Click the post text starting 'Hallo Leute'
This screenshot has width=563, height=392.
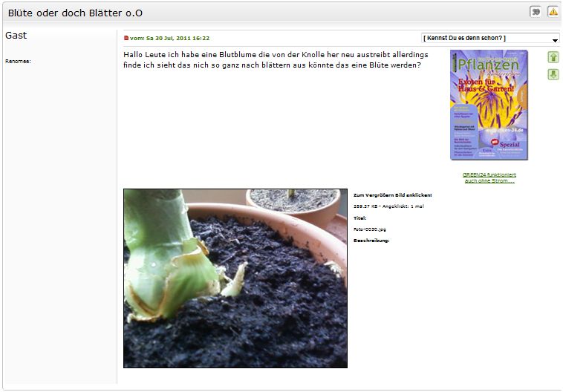(276, 60)
